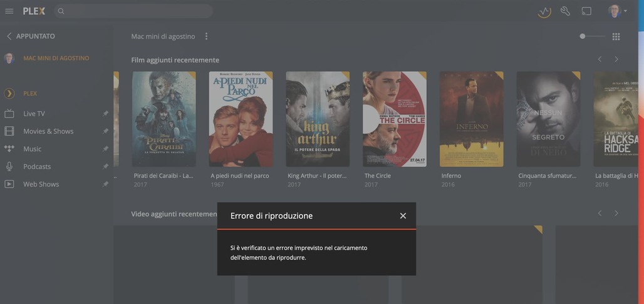
Task: Advance video row with right arrow
Action: coord(616,213)
